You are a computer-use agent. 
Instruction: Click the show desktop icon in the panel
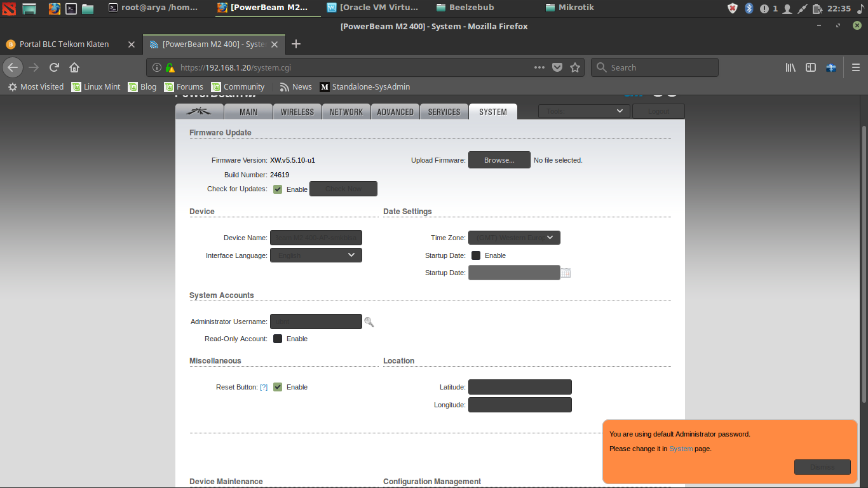coord(29,8)
